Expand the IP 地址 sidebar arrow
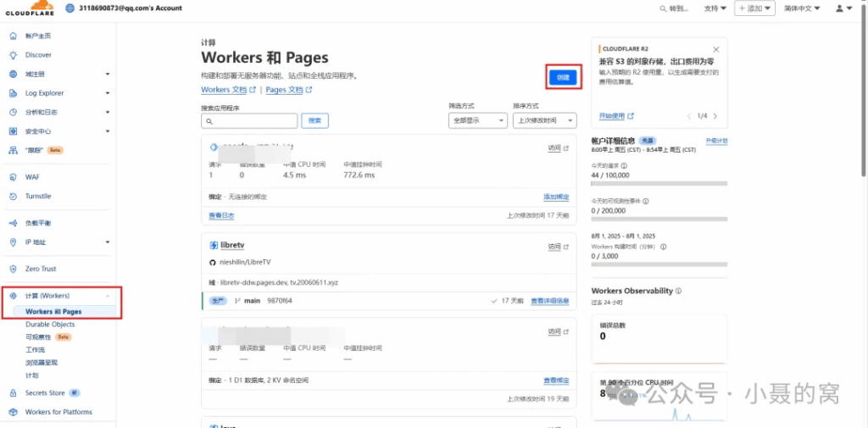 (108, 242)
